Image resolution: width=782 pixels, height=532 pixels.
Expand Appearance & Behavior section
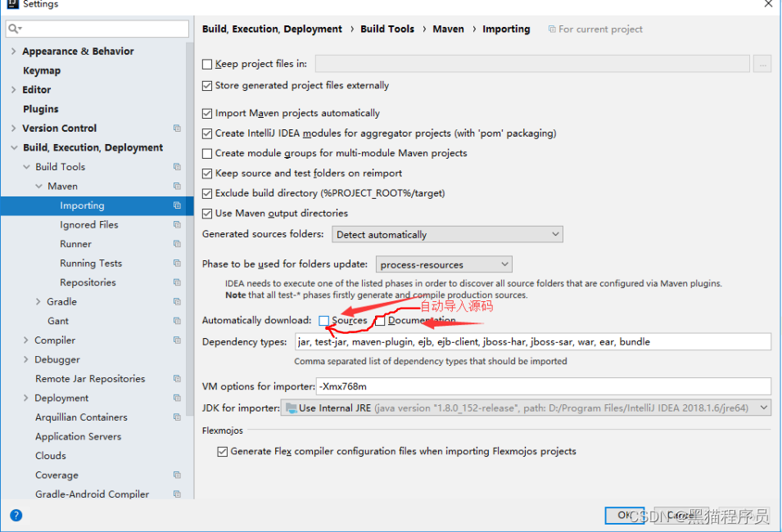(13, 51)
